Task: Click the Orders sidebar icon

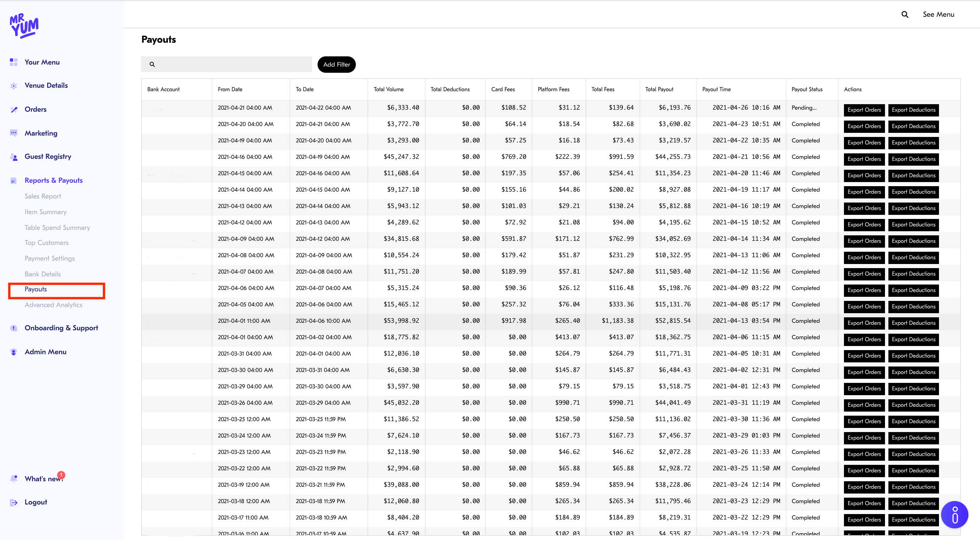Action: pos(14,109)
